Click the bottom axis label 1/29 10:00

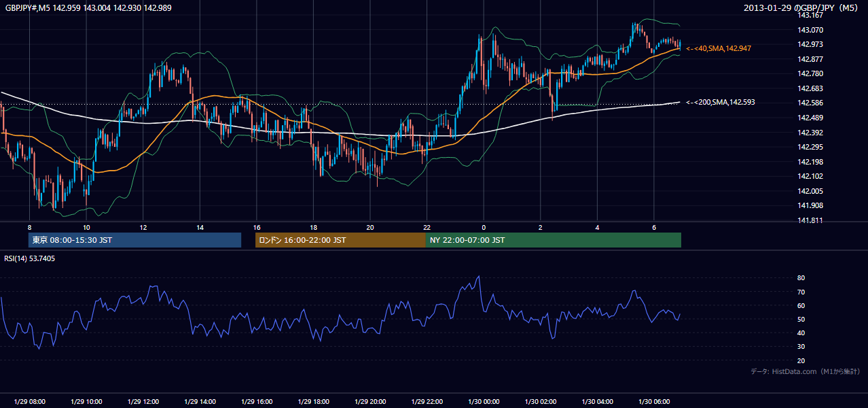[x=86, y=401]
